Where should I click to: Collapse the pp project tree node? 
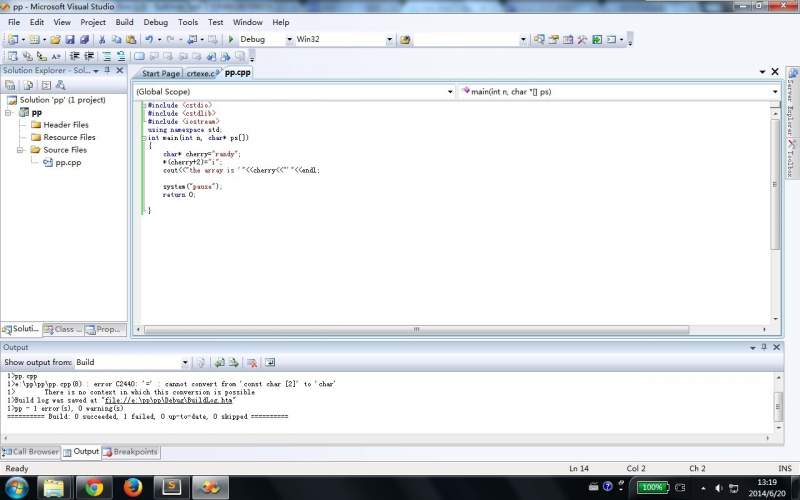click(9, 112)
